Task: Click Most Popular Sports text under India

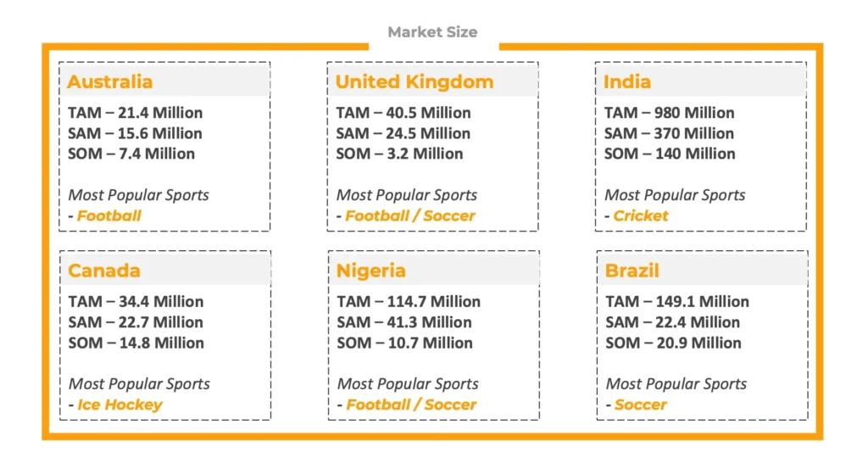Action: (675, 195)
